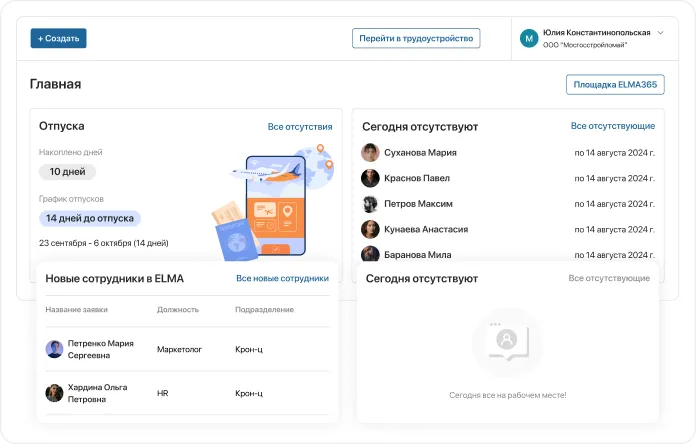This screenshot has width=696, height=444.
Task: Select Петров Максим's avatar picture
Action: (x=370, y=204)
